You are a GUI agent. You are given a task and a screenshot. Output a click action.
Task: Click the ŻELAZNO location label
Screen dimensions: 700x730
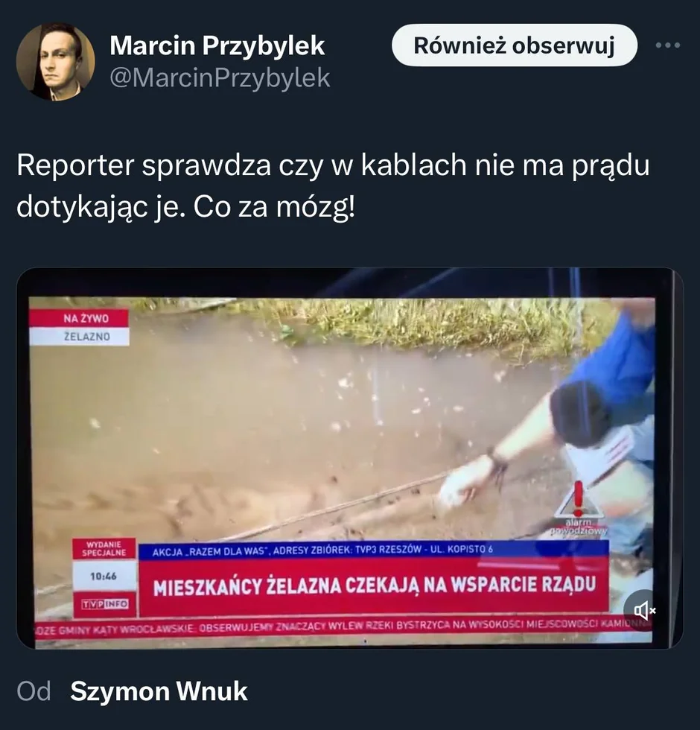click(79, 337)
